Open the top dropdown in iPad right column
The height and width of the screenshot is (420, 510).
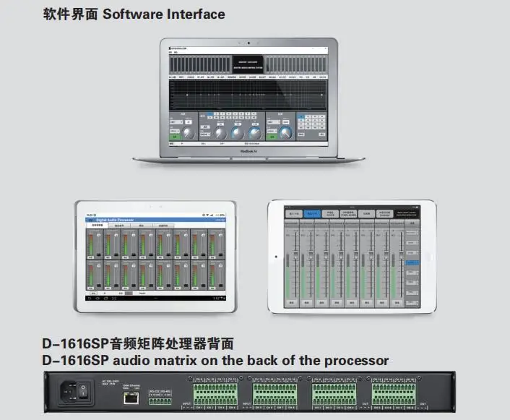point(412,233)
